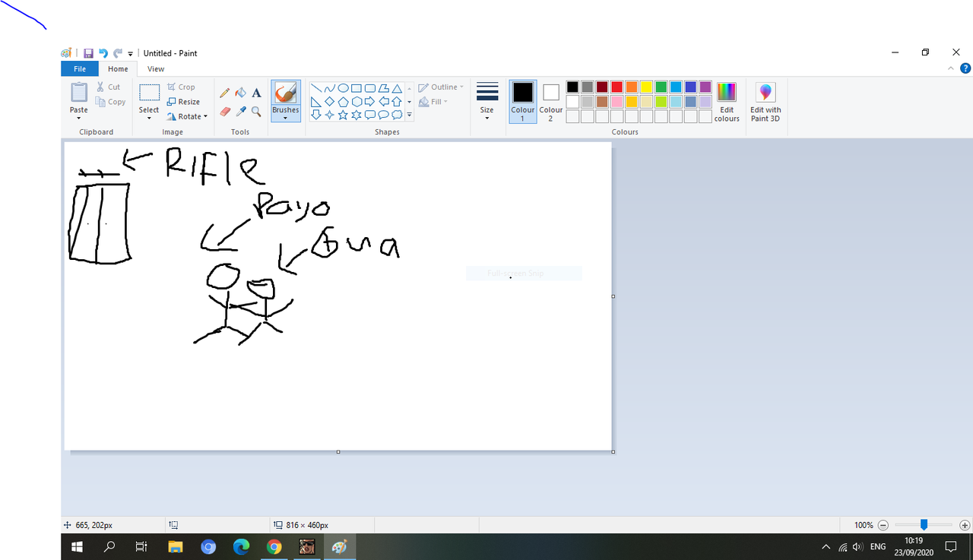Viewport: 973px width, 560px height.
Task: Open the Size line-thickness dropdown
Action: point(487,101)
